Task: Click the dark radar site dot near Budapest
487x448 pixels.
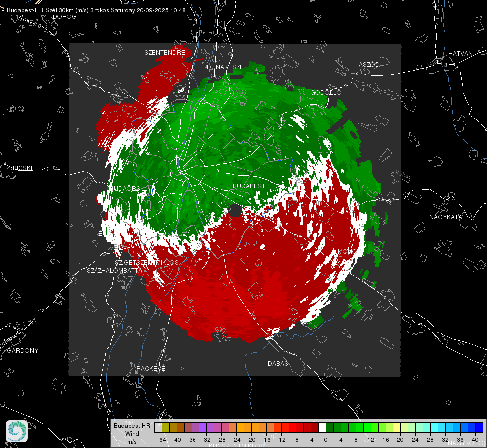Action: pyautogui.click(x=235, y=210)
